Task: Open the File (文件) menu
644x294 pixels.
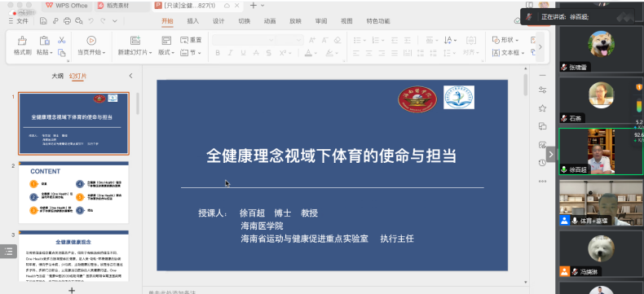Action: click(18, 21)
